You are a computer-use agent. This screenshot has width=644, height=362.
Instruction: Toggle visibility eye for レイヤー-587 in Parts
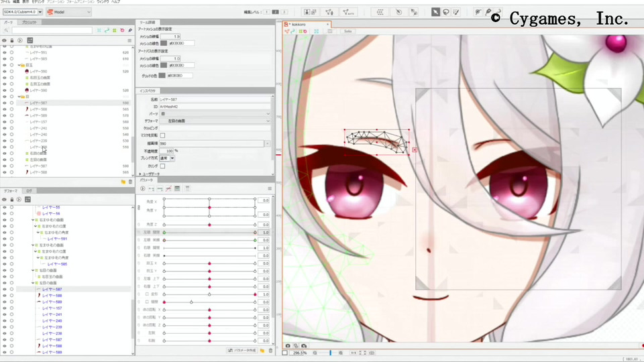pos(5,103)
